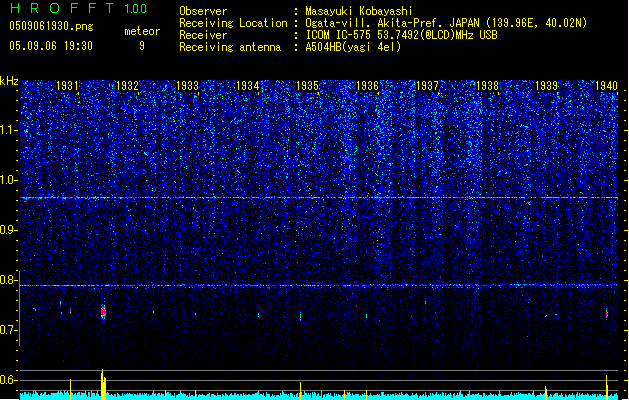Click the 1936 time marker
This screenshot has width=629, height=400.
(367, 86)
